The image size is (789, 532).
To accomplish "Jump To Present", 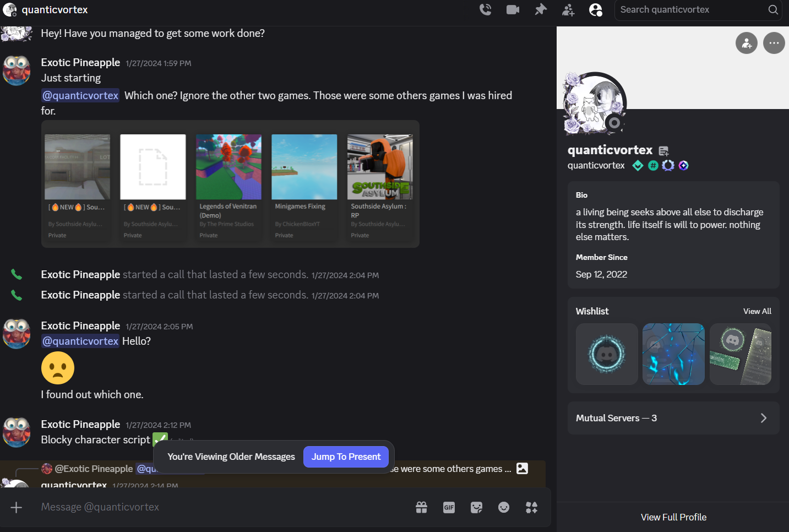I will click(346, 457).
